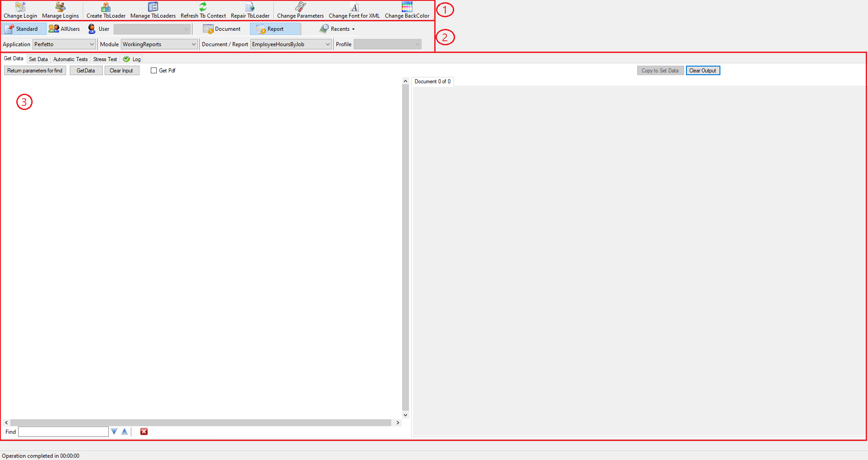The width and height of the screenshot is (868, 460).
Task: Find next with blue down arrow
Action: (114, 431)
